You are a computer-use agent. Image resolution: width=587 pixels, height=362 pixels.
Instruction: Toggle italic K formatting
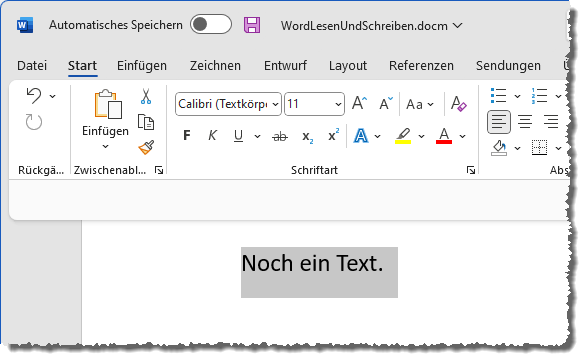pyautogui.click(x=212, y=135)
